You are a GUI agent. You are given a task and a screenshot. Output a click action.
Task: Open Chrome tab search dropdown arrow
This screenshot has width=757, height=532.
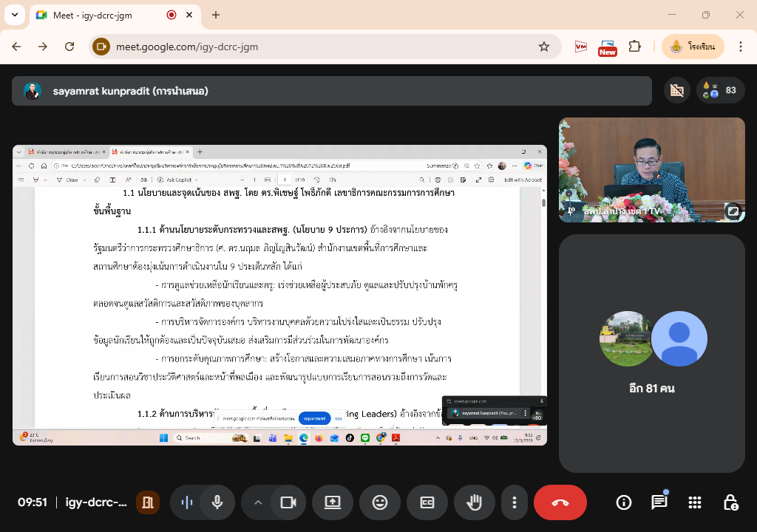(14, 15)
